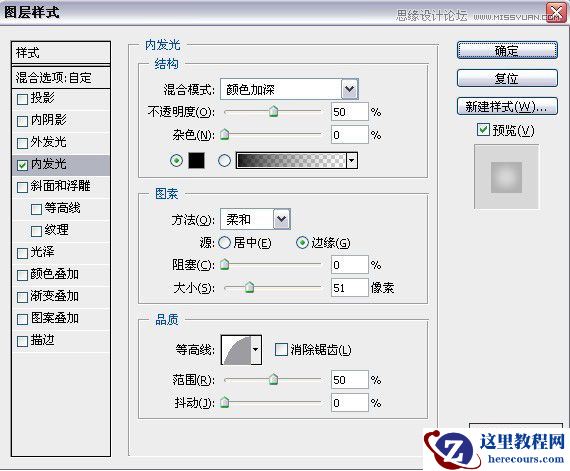
Task: Click the 阻塞 choke value field
Action: [350, 265]
